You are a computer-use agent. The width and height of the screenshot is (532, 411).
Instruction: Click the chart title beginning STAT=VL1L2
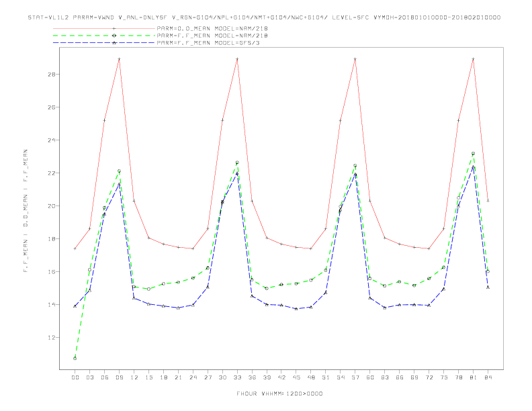click(264, 17)
